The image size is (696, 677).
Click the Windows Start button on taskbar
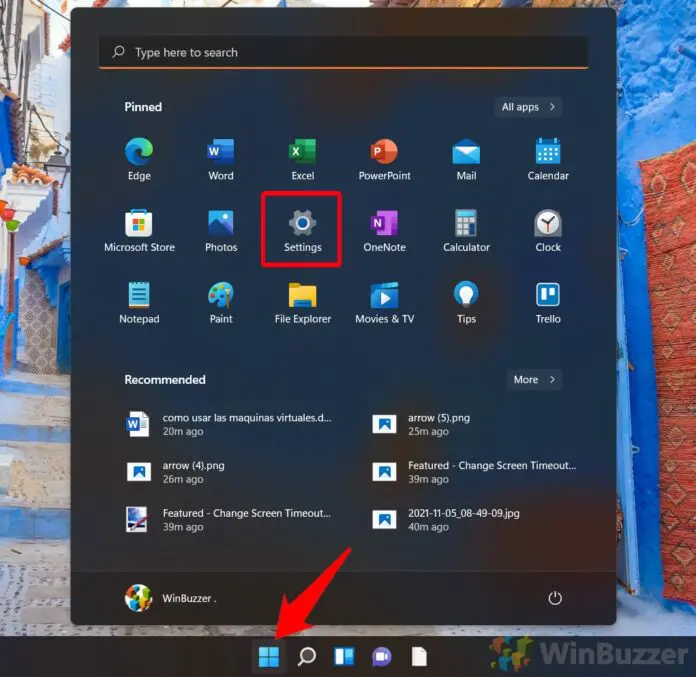(x=269, y=657)
